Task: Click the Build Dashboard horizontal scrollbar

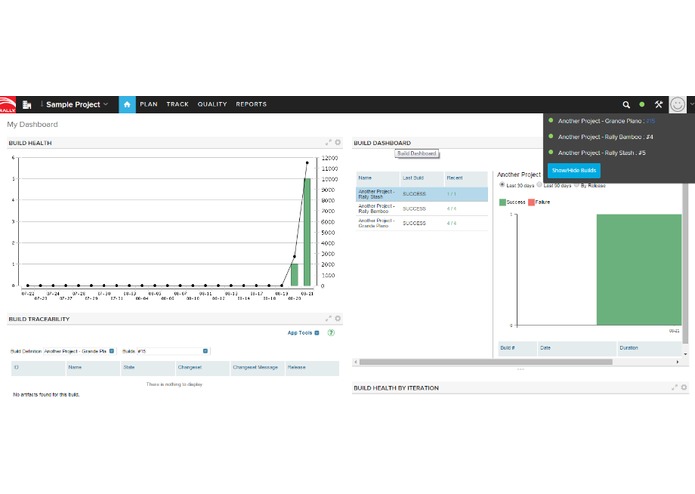Action: pos(486,362)
